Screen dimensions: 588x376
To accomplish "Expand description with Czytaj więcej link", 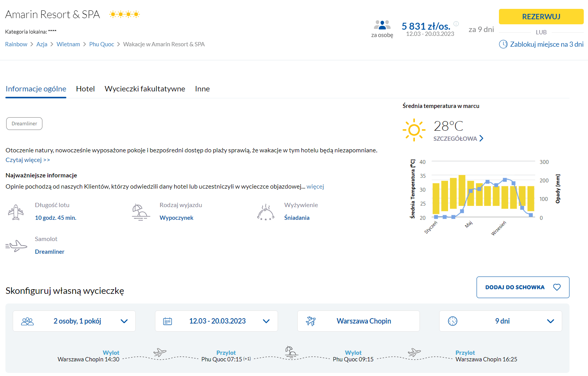I will (x=28, y=160).
